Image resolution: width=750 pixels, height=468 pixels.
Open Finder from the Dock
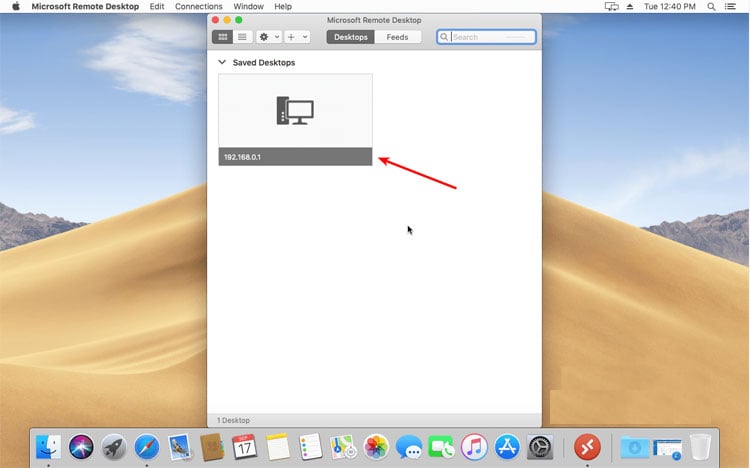click(48, 447)
